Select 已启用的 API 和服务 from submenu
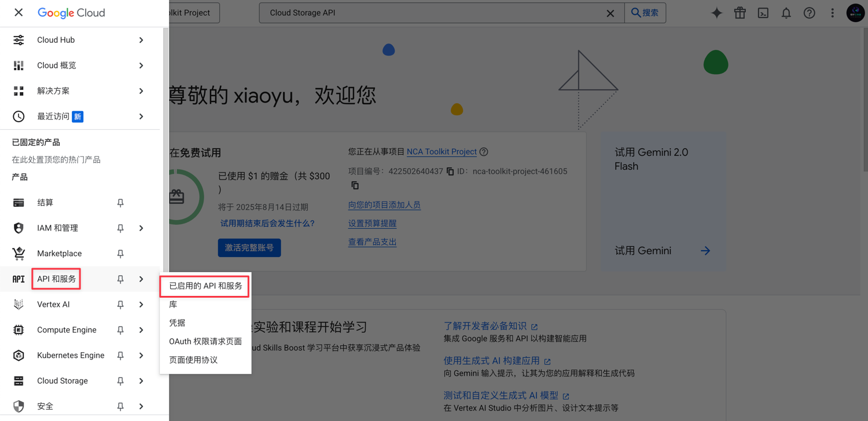The width and height of the screenshot is (868, 421). [205, 286]
